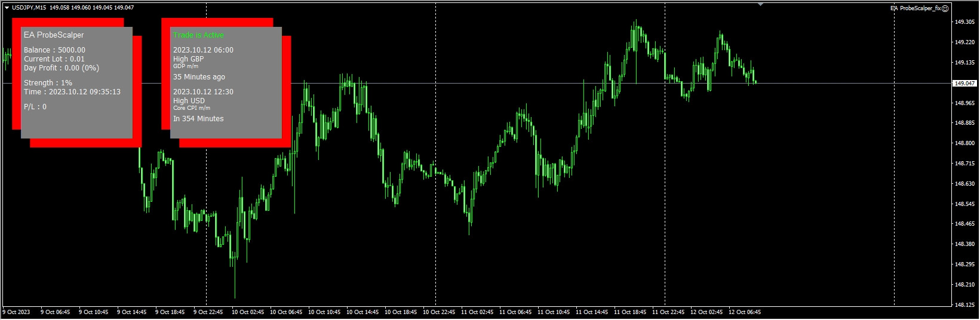Click the 10 Oct 10:45 time axis label
This screenshot has height=320, width=980.
[x=324, y=312]
